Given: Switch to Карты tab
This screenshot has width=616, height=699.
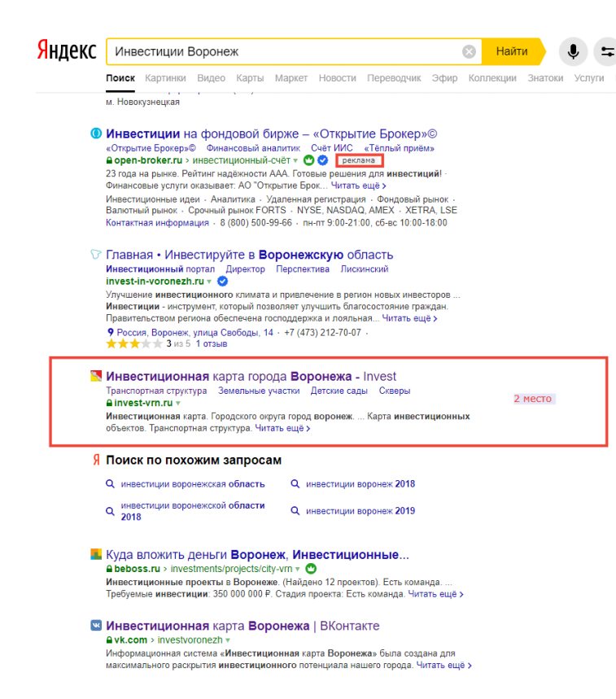Looking at the screenshot, I should (x=250, y=78).
